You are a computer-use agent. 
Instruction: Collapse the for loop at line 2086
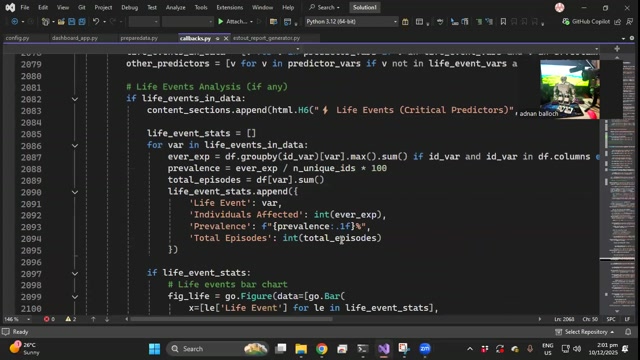pos(75,146)
